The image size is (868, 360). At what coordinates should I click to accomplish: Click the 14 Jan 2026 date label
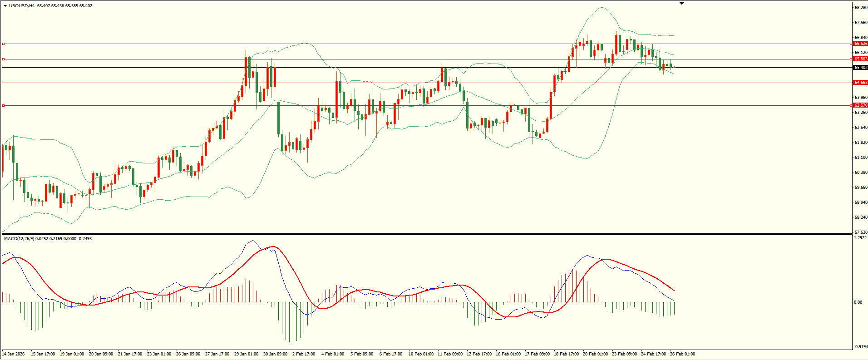[x=14, y=354]
